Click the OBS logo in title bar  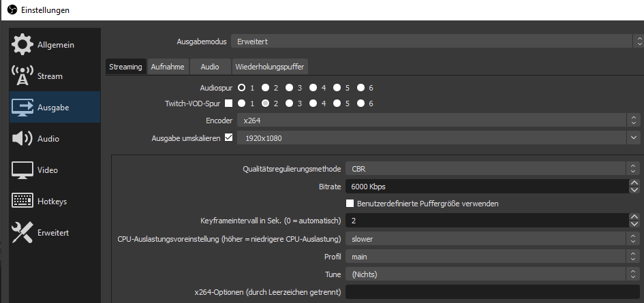point(12,10)
